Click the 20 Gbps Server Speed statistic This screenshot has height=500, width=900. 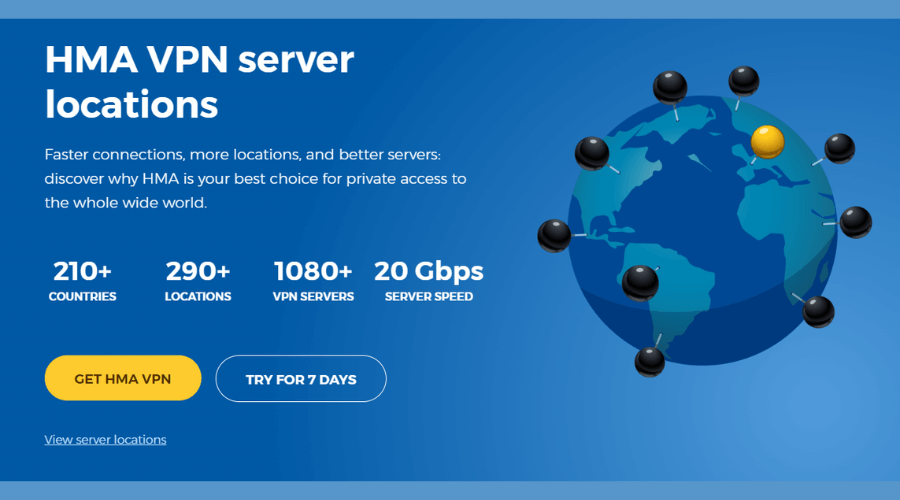click(428, 280)
